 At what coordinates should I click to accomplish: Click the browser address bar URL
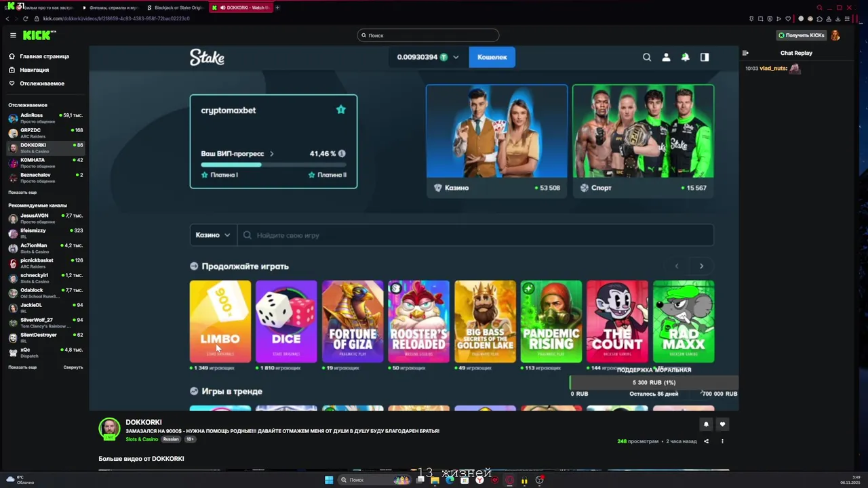(117, 18)
